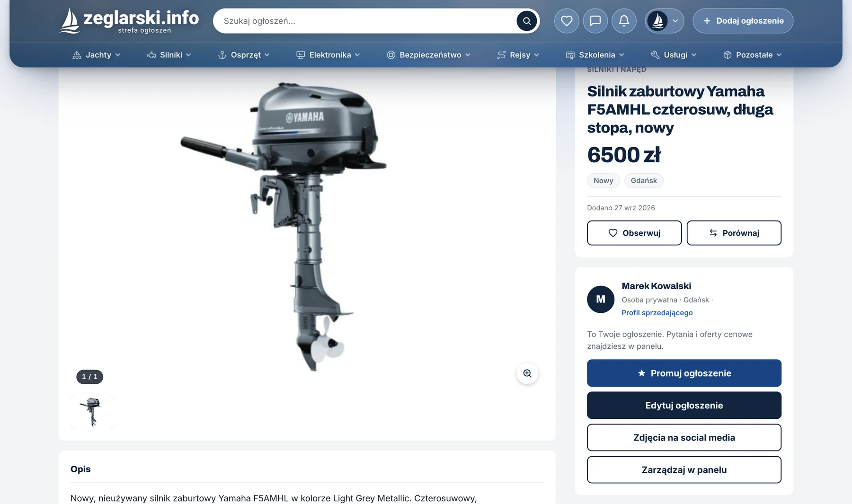Click the Marek Kowalski seller name
This screenshot has width=852, height=504.
656,286
